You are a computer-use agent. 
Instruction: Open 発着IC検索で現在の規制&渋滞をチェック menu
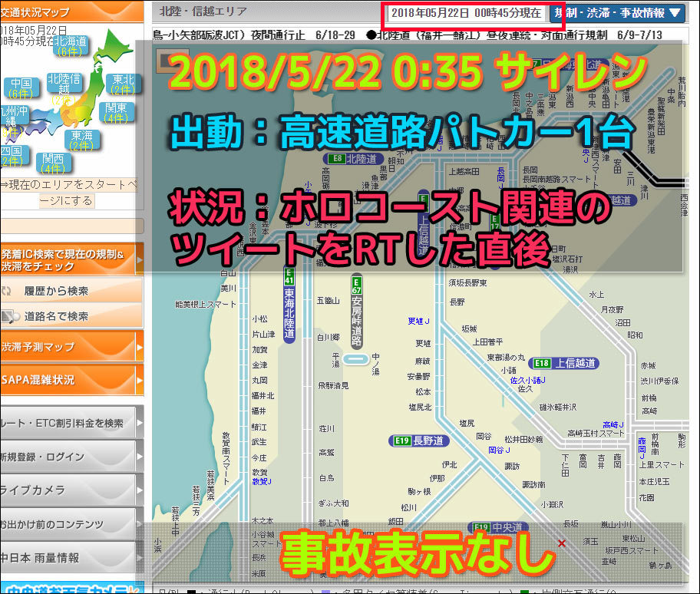(71, 259)
